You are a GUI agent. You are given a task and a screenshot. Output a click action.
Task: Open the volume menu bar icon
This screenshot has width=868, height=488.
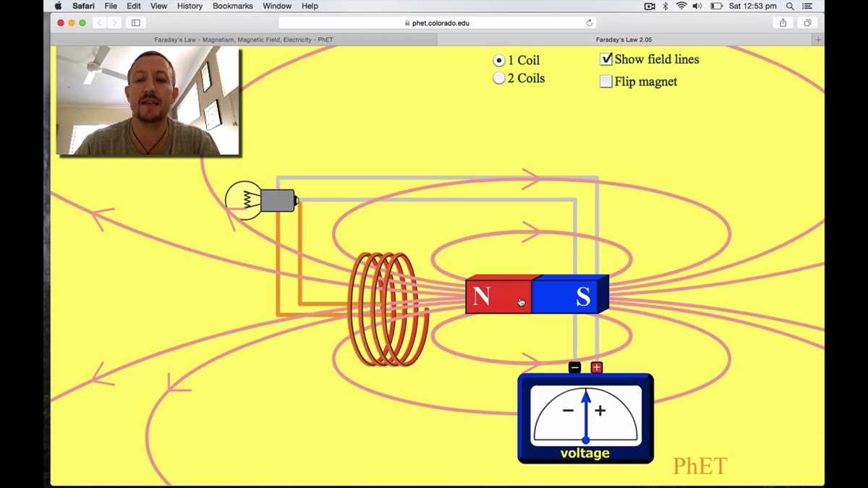(x=697, y=6)
